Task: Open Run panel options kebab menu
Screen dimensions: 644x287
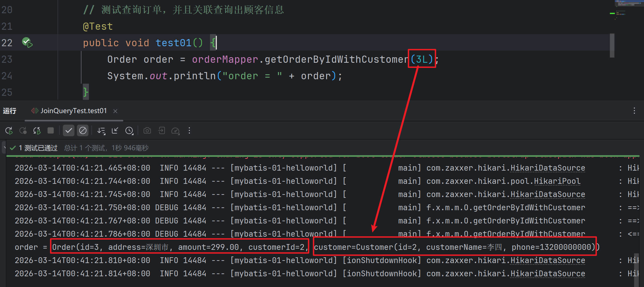Action: tap(634, 111)
